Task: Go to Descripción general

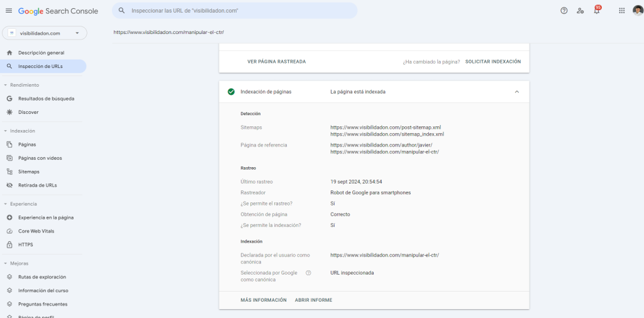Action: coord(41,53)
